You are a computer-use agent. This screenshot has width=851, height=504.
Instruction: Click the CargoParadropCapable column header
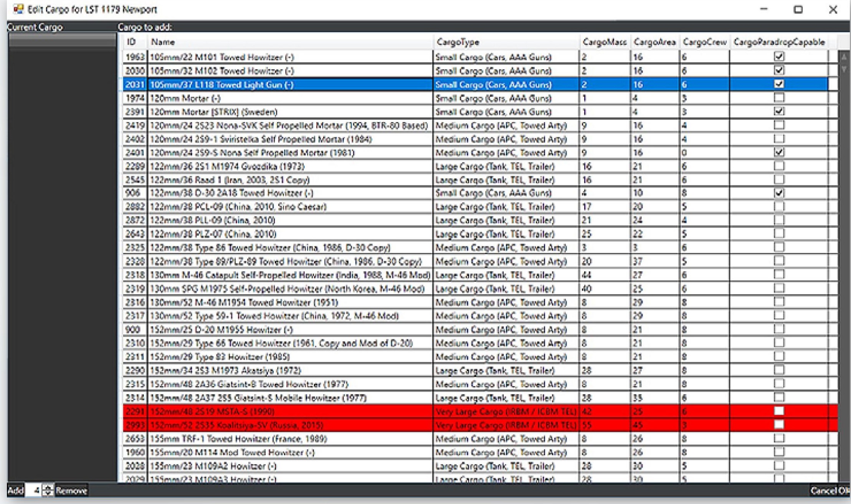click(x=778, y=42)
